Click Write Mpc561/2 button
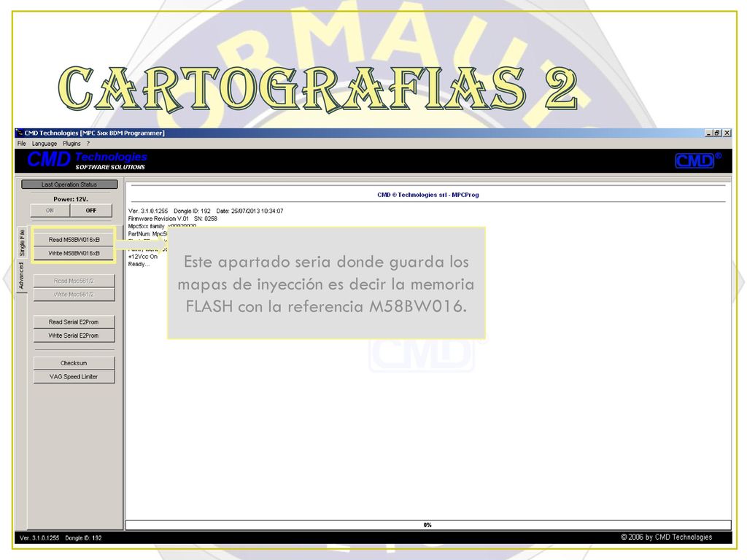Screen dimensions: 747x560 [74, 295]
